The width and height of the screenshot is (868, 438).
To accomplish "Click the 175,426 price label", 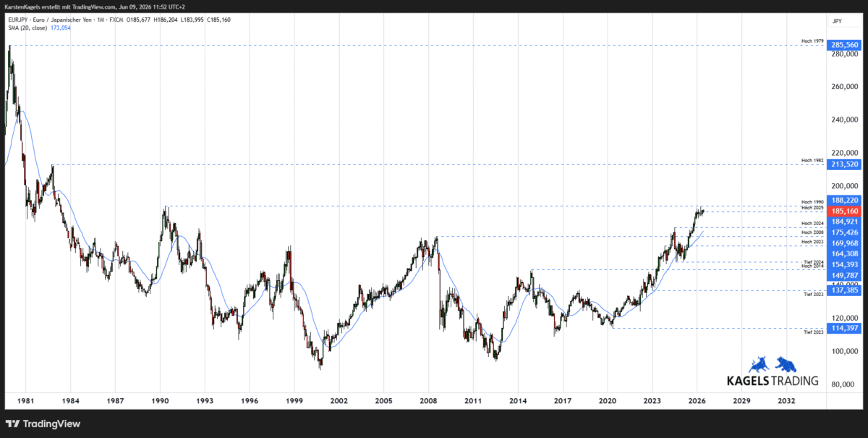I will 845,232.
